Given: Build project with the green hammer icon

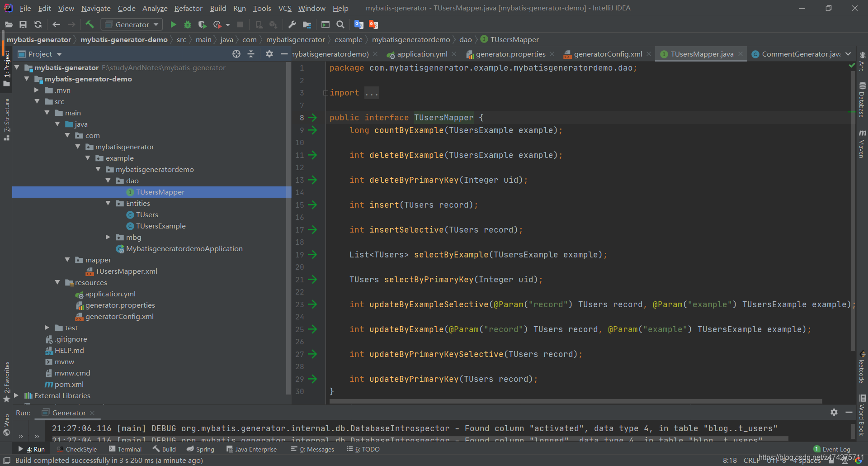Looking at the screenshot, I should click(x=90, y=24).
